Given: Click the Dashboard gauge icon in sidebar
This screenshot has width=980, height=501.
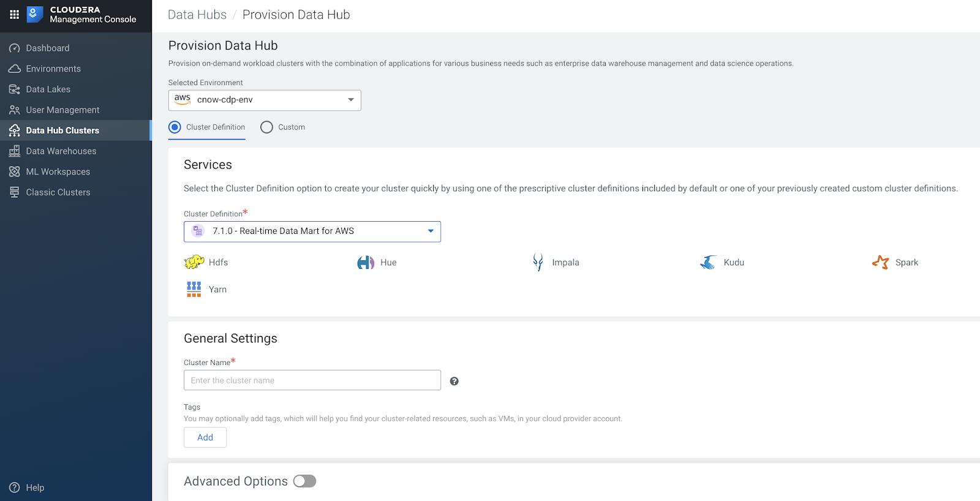Looking at the screenshot, I should [15, 48].
